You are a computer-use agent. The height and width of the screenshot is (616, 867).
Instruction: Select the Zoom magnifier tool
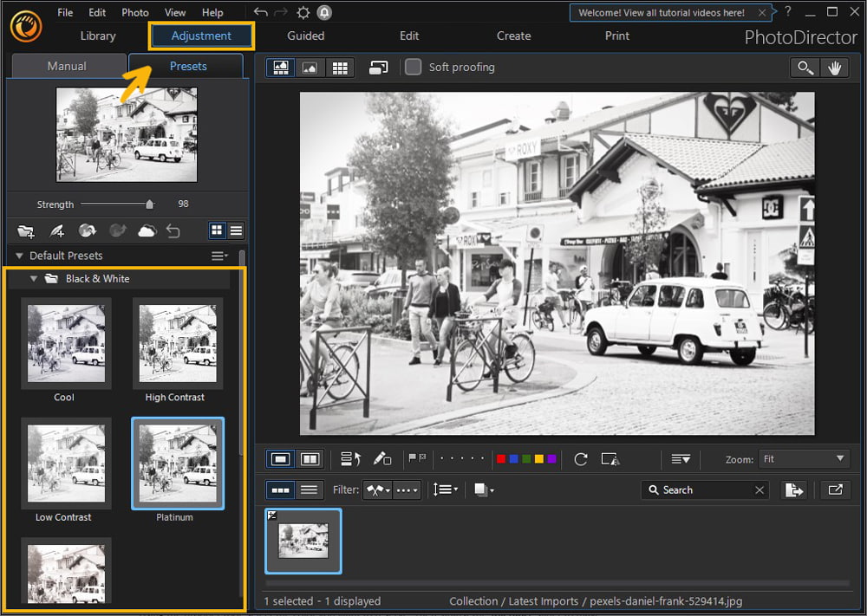(804, 67)
